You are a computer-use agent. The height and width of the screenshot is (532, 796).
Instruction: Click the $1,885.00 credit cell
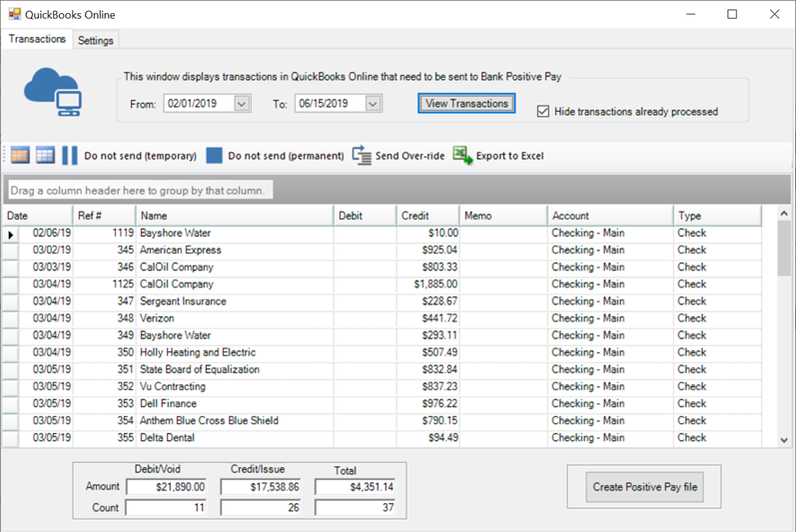[427, 284]
